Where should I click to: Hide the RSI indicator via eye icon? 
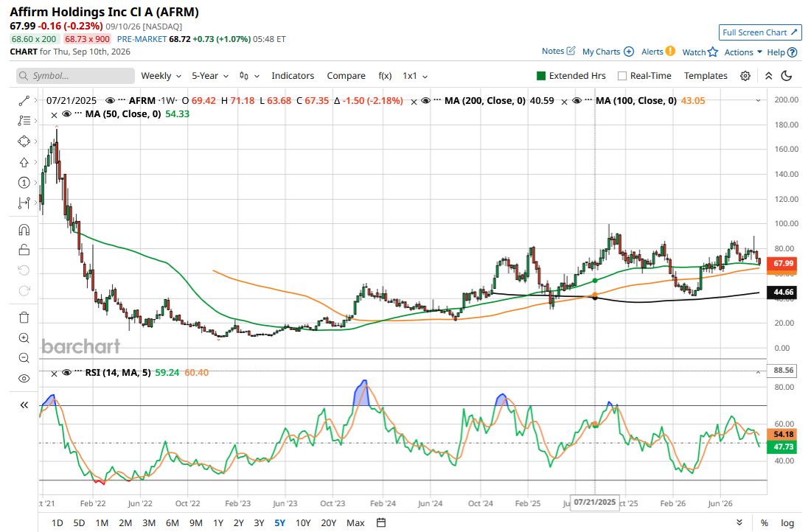[x=66, y=372]
